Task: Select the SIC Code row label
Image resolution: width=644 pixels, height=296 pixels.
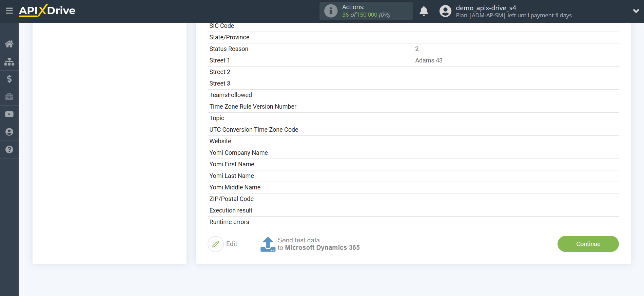Action: [222, 26]
